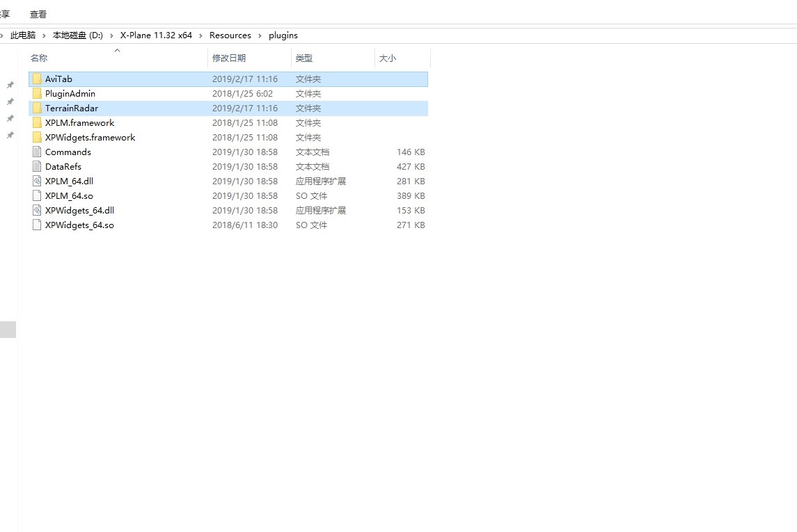Select the TerrainRadar folder name
The image size is (797, 532).
(x=72, y=108)
